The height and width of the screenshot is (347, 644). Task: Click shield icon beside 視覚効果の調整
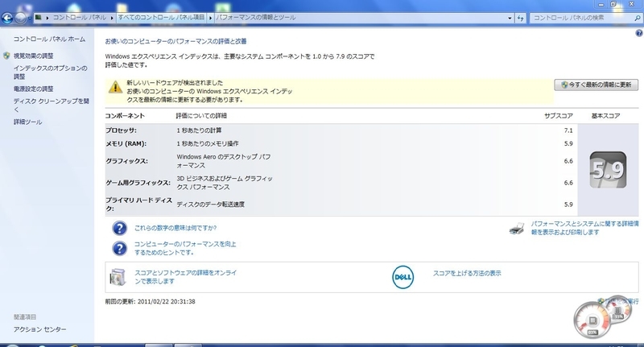click(x=6, y=56)
